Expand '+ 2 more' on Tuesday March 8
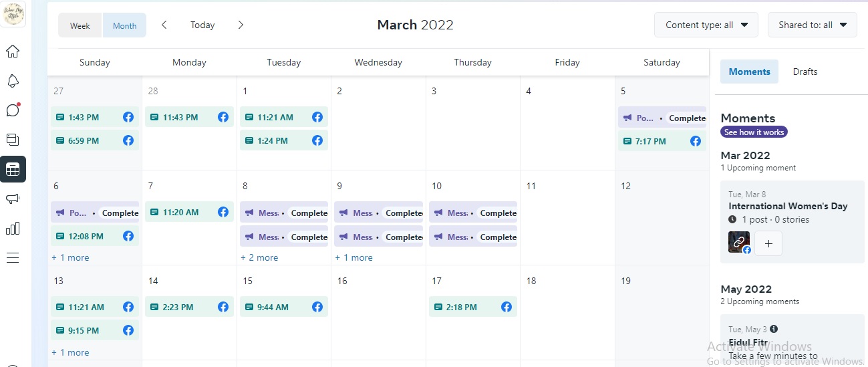 [259, 257]
